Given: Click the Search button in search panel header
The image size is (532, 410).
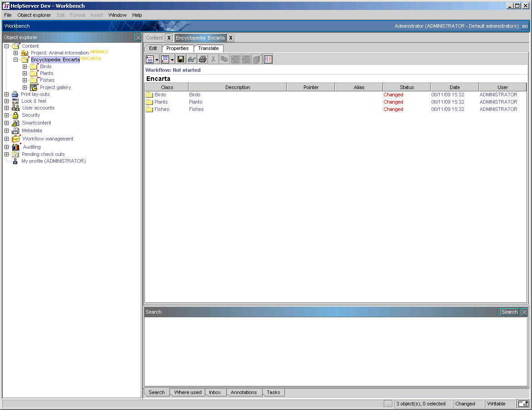Looking at the screenshot, I should coord(510,312).
